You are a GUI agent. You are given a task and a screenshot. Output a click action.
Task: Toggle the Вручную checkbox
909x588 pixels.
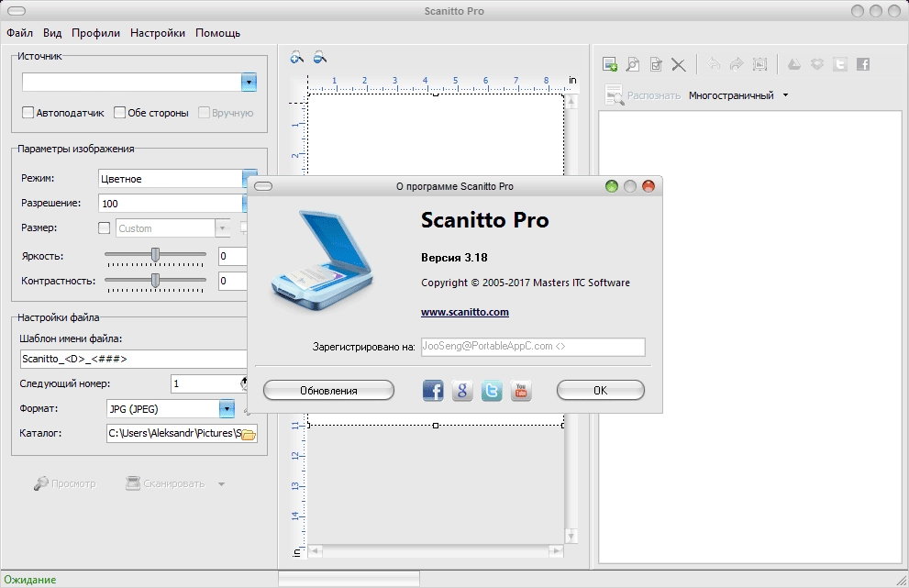[204, 113]
